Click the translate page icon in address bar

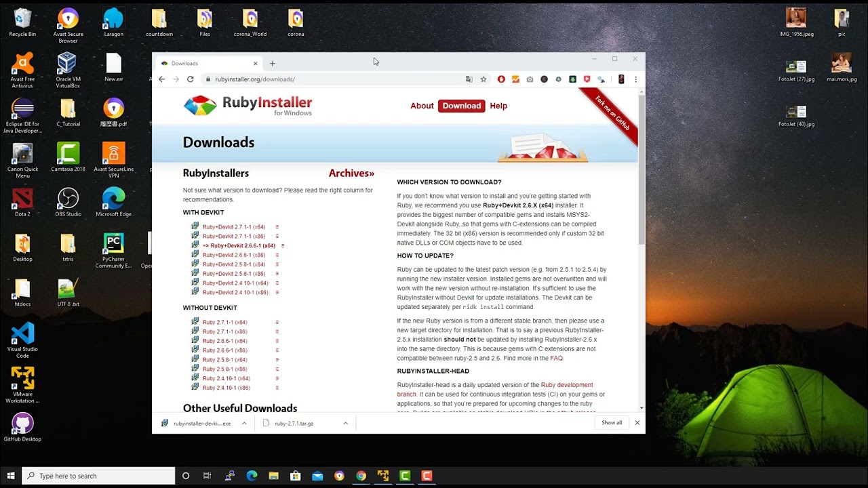pos(469,79)
